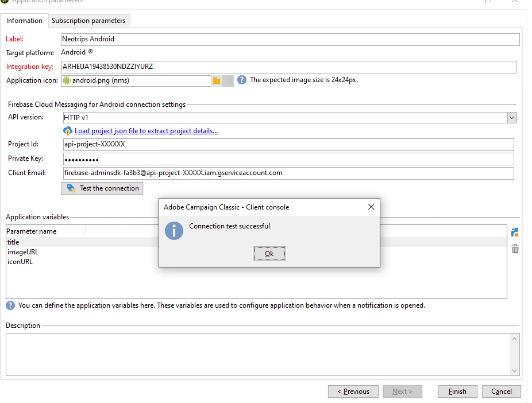Click the Test the connection button
The width and height of the screenshot is (532, 403).
[x=102, y=188]
